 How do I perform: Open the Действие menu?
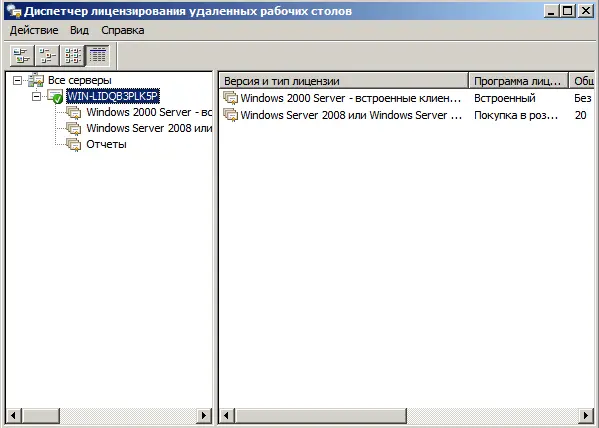(x=34, y=30)
